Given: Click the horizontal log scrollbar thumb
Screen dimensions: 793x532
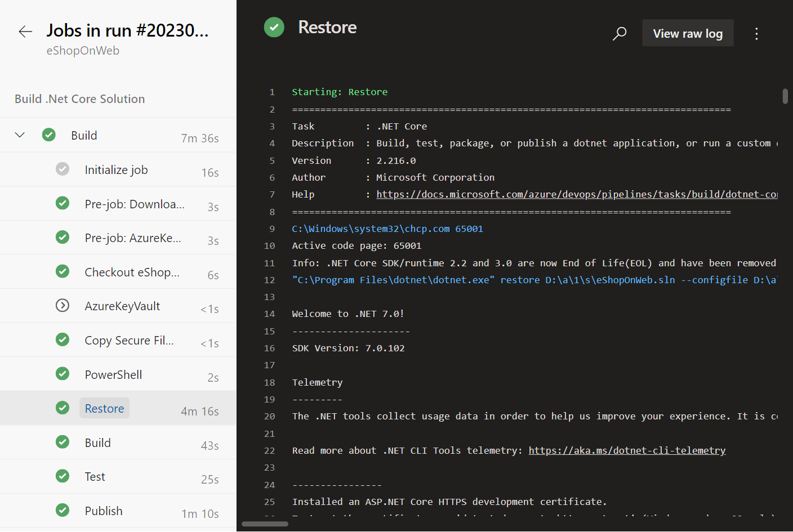Looking at the screenshot, I should click(x=265, y=524).
